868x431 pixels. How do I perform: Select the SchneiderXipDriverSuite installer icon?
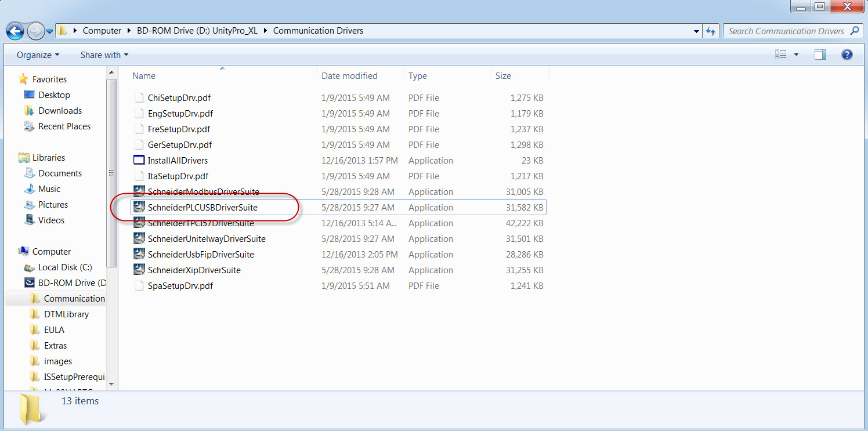click(x=139, y=270)
